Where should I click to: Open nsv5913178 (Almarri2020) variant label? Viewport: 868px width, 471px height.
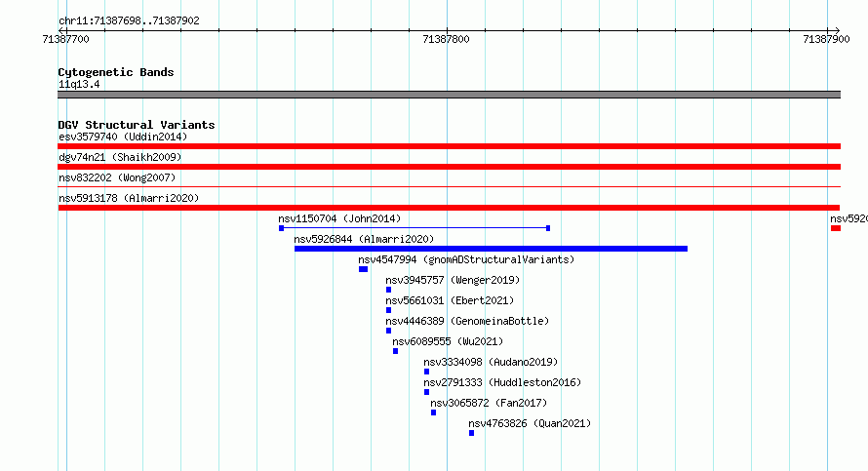(x=129, y=198)
